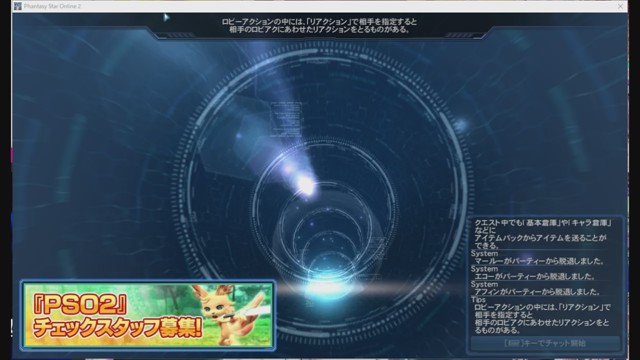Open the PSO2 チェックスタッフ募集 banner
This screenshot has width=640, height=360.
pos(148,316)
